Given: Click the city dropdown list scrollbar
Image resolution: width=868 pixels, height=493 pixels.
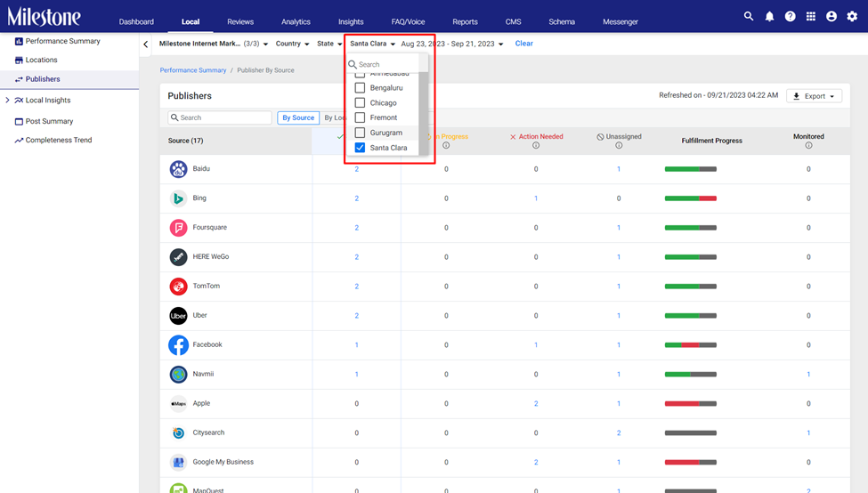Looking at the screenshot, I should (424, 113).
